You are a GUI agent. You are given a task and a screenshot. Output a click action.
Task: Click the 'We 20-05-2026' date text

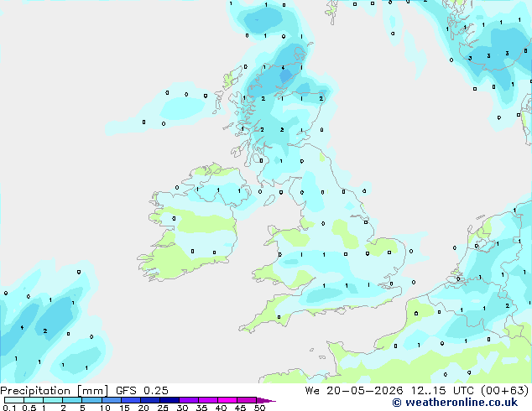click(354, 391)
